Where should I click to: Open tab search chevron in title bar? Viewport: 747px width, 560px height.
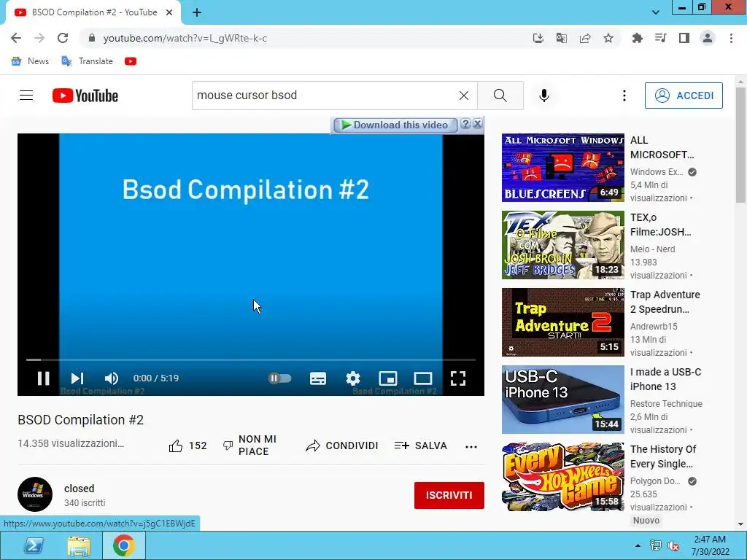[656, 12]
